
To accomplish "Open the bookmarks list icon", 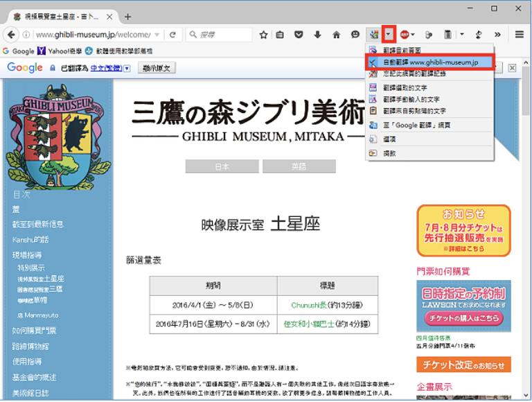I will pos(280,35).
